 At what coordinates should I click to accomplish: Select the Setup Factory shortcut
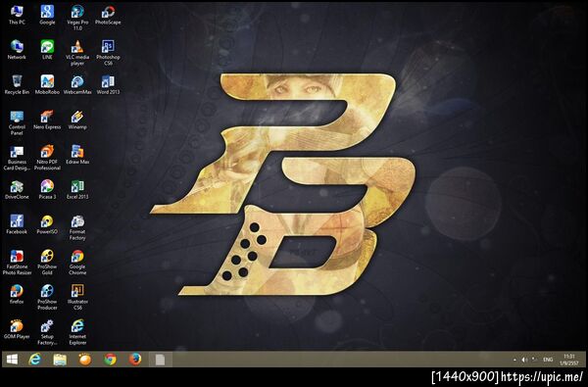point(47,332)
